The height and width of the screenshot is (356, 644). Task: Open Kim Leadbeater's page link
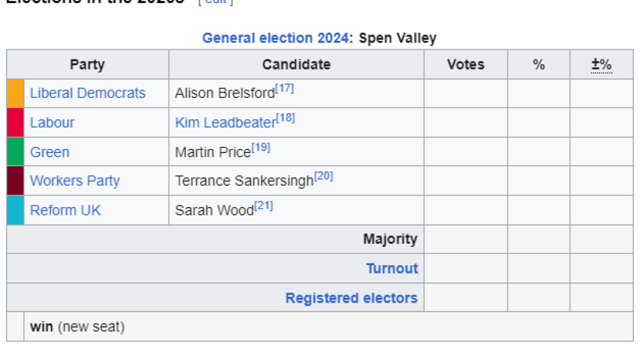coord(226,123)
